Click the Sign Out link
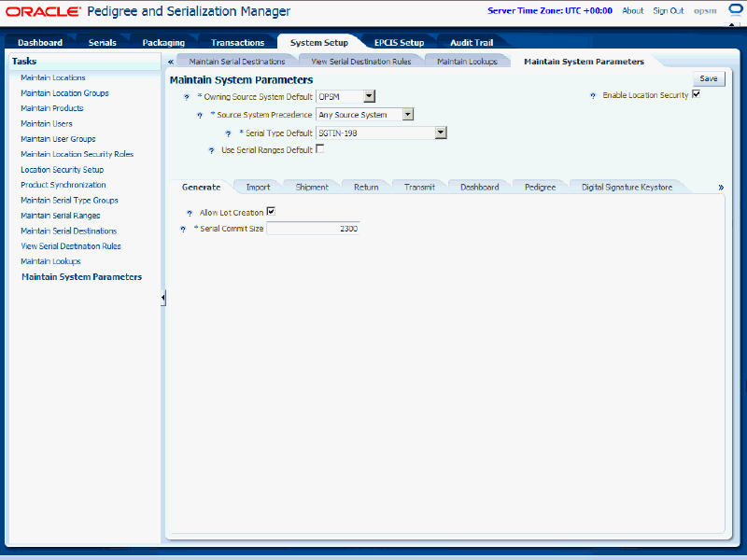 669,10
